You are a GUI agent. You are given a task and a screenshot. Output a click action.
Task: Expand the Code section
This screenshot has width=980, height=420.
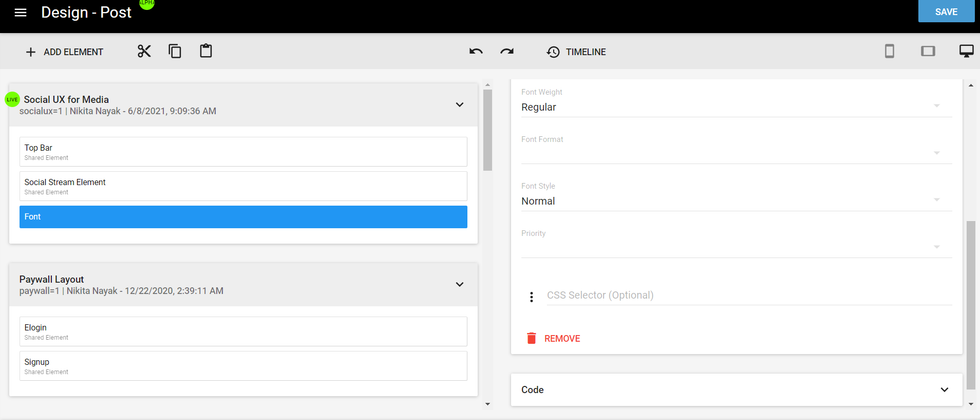pos(944,389)
